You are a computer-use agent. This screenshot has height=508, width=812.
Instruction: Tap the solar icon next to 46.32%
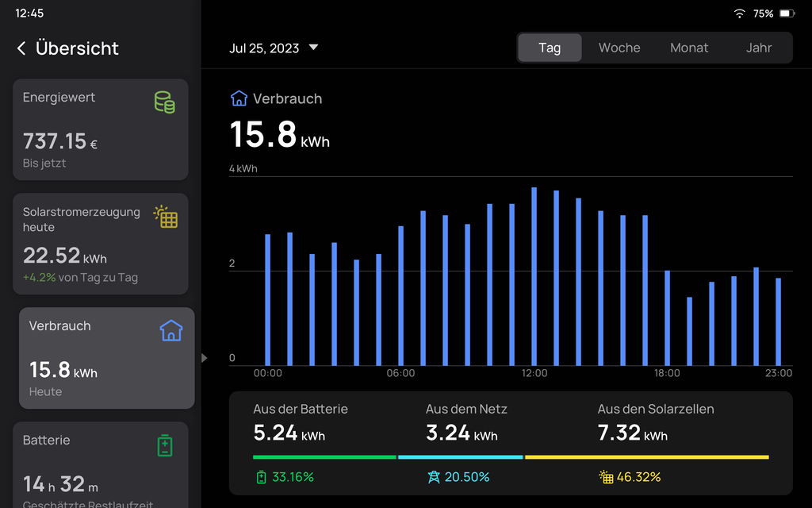pos(606,477)
